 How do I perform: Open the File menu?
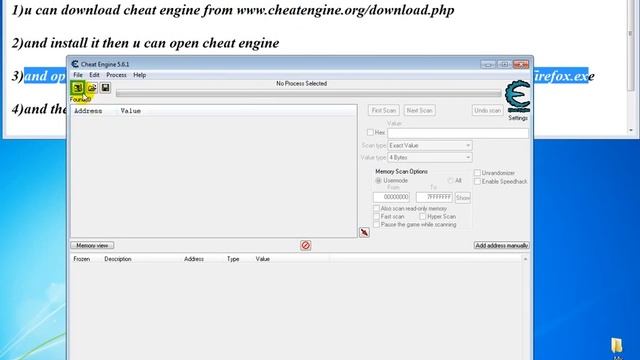click(78, 75)
